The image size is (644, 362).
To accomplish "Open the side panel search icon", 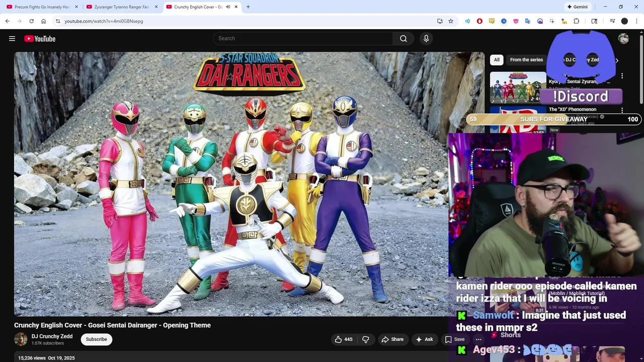I will pyautogui.click(x=594, y=21).
